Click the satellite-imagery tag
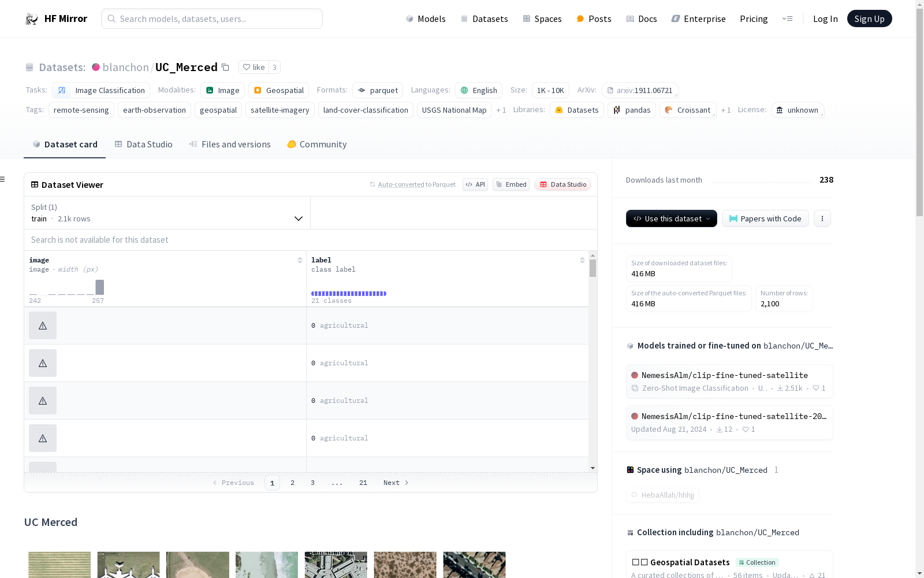924x578 pixels. point(280,110)
